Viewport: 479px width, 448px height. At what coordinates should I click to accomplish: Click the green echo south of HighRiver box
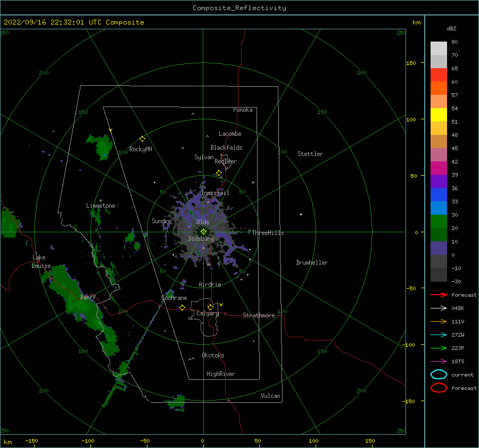coord(177,402)
